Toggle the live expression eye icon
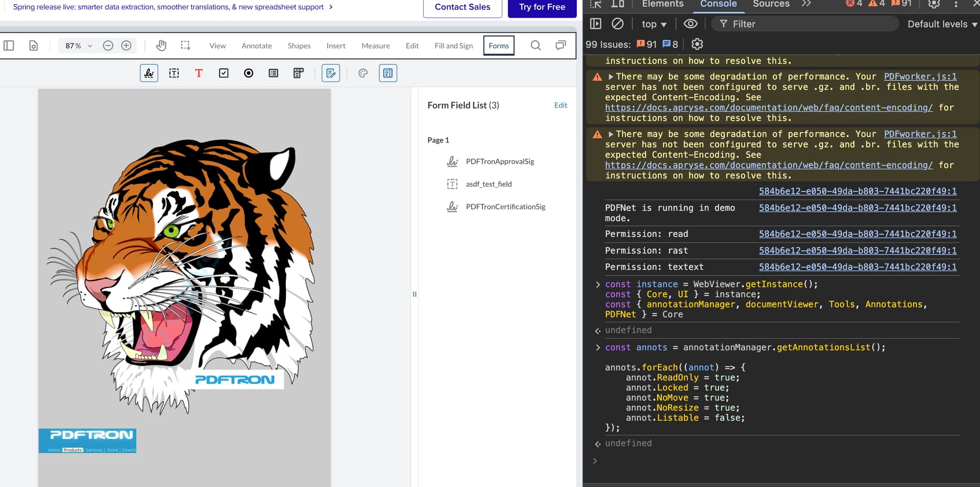 click(690, 23)
